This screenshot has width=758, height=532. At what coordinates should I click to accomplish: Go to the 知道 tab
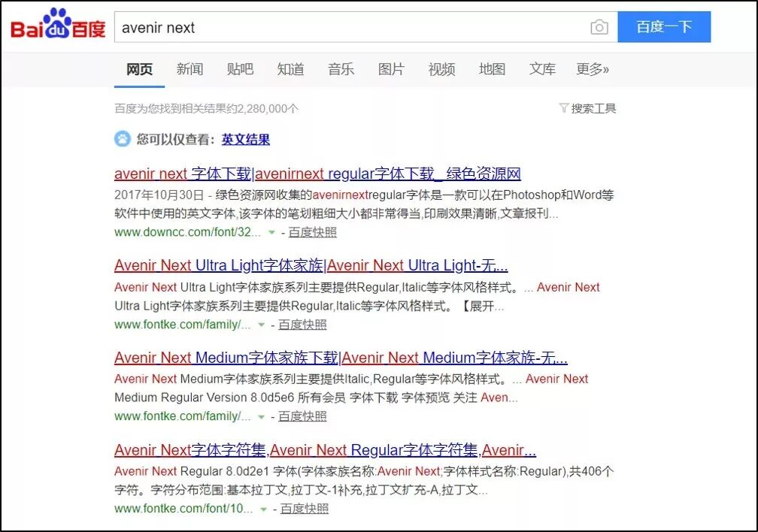coord(290,69)
